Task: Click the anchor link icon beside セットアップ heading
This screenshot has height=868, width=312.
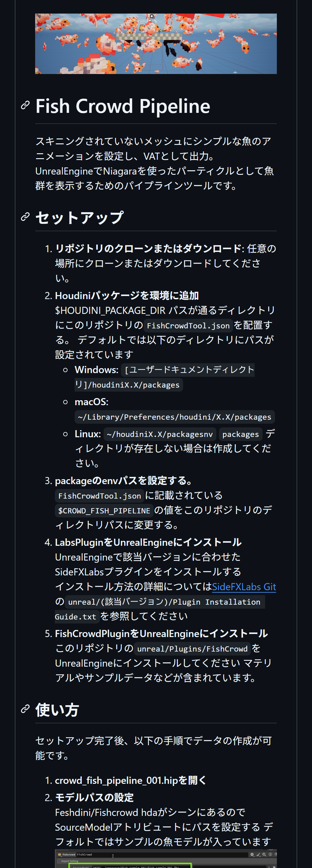Action: pyautogui.click(x=25, y=217)
